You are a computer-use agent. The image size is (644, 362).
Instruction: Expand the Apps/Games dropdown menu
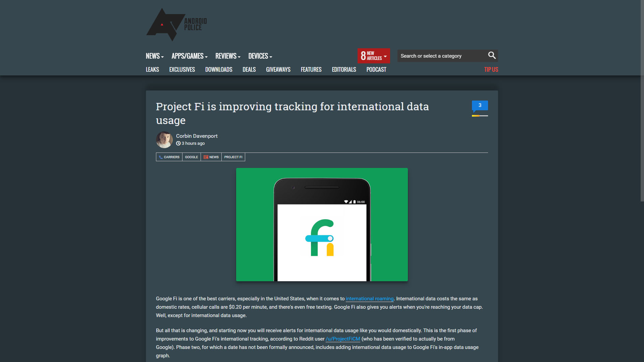click(190, 56)
